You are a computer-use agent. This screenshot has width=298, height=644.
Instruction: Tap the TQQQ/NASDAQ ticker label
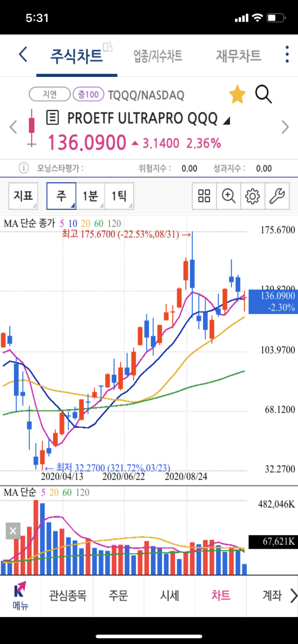[x=146, y=95]
